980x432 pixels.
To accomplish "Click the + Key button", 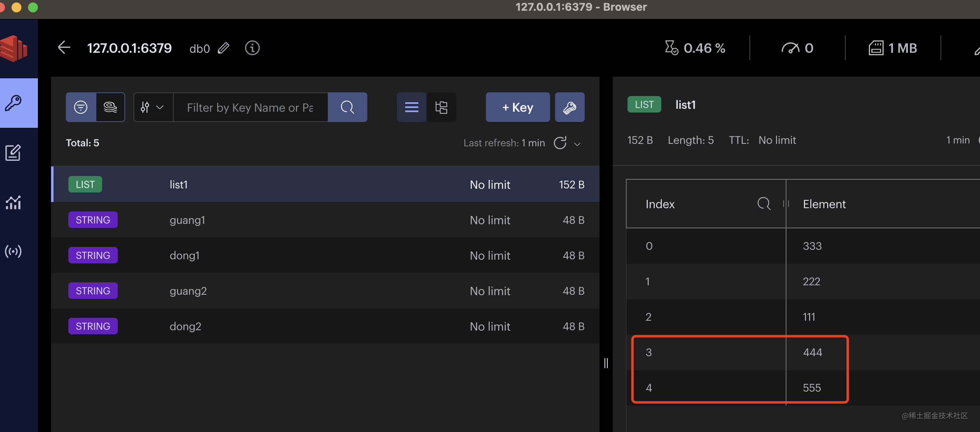I will [518, 107].
